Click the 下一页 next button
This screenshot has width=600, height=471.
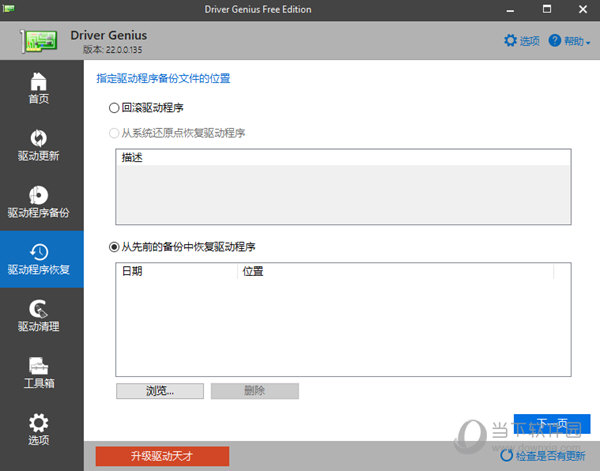(552, 424)
